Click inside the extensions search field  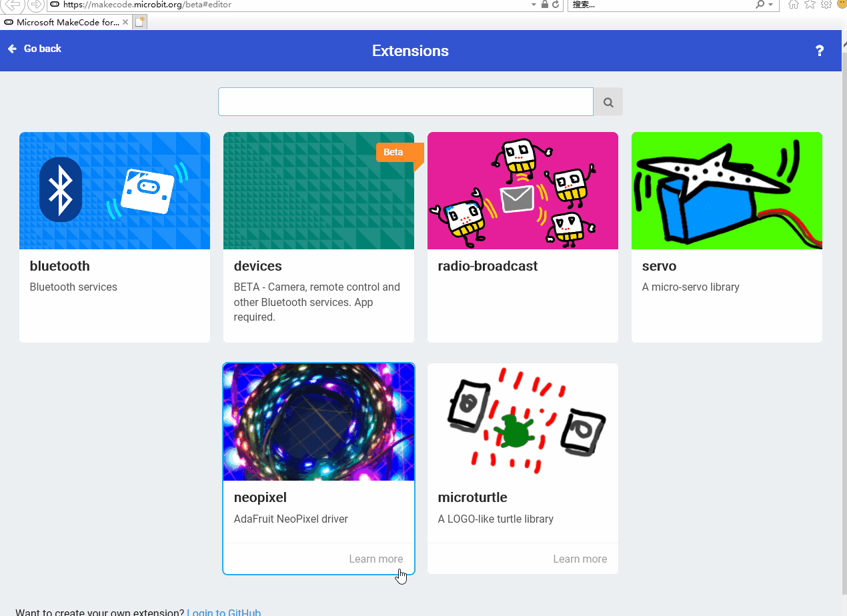click(405, 101)
